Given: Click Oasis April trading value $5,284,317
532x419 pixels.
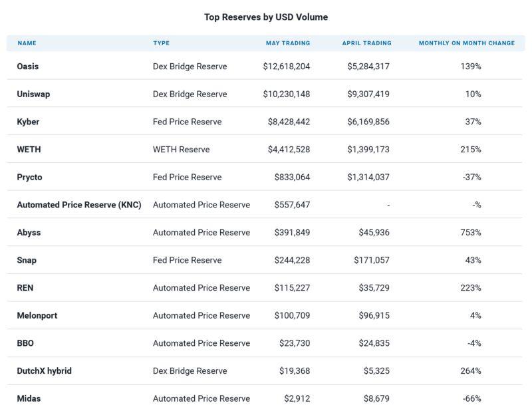Looking at the screenshot, I should 368,66.
